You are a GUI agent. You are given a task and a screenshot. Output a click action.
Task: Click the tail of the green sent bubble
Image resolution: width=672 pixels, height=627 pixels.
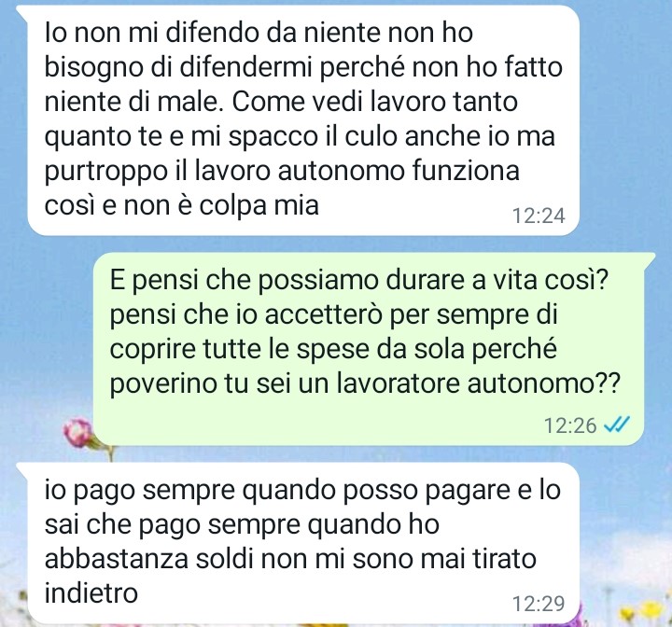pyautogui.click(x=650, y=260)
